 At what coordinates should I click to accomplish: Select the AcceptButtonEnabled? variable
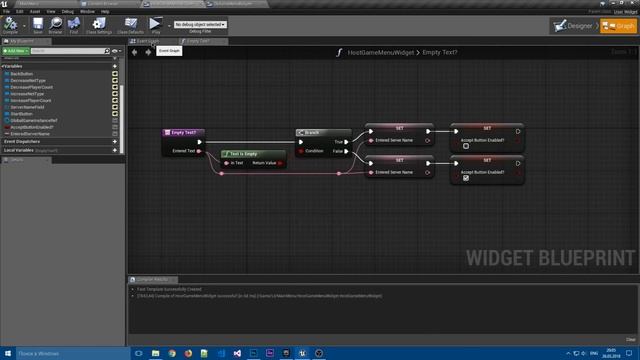click(x=32, y=127)
